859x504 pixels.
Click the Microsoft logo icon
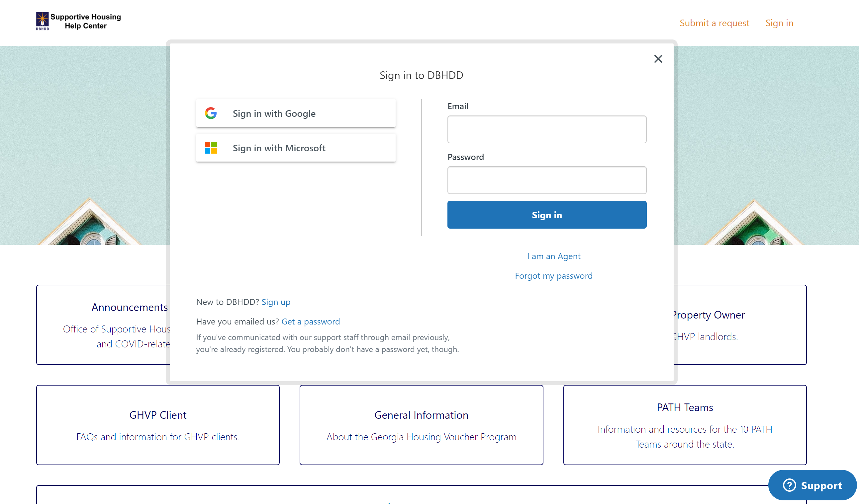pyautogui.click(x=211, y=148)
